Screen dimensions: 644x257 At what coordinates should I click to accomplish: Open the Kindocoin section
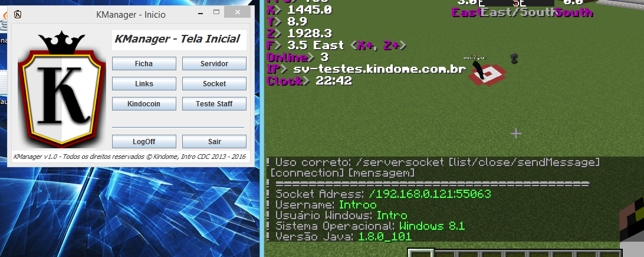(144, 103)
